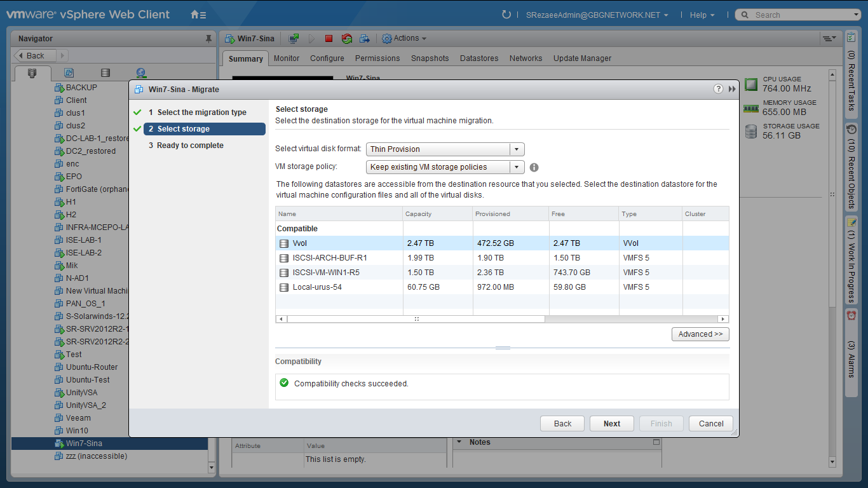Switch to the Monitor tab
868x488 pixels.
point(287,58)
